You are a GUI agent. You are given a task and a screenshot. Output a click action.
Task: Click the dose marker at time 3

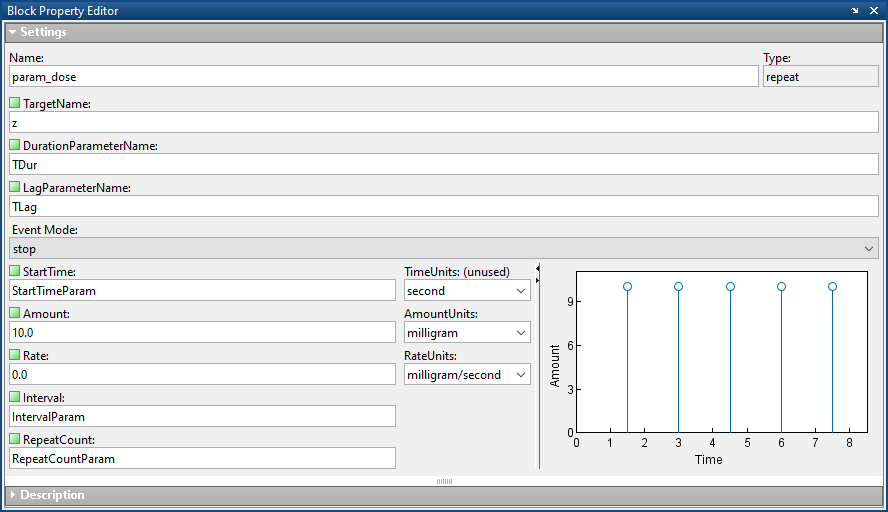pos(678,287)
